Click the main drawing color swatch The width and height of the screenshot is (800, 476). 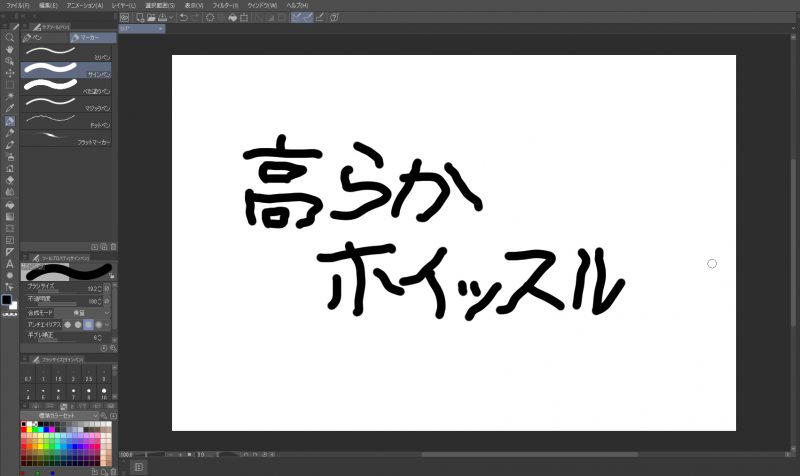tap(6, 300)
